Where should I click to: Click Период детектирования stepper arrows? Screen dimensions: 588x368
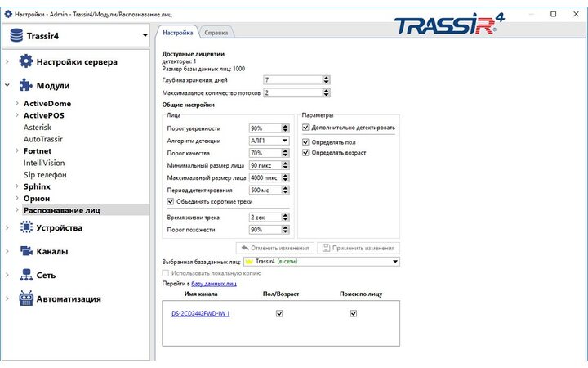coord(285,191)
